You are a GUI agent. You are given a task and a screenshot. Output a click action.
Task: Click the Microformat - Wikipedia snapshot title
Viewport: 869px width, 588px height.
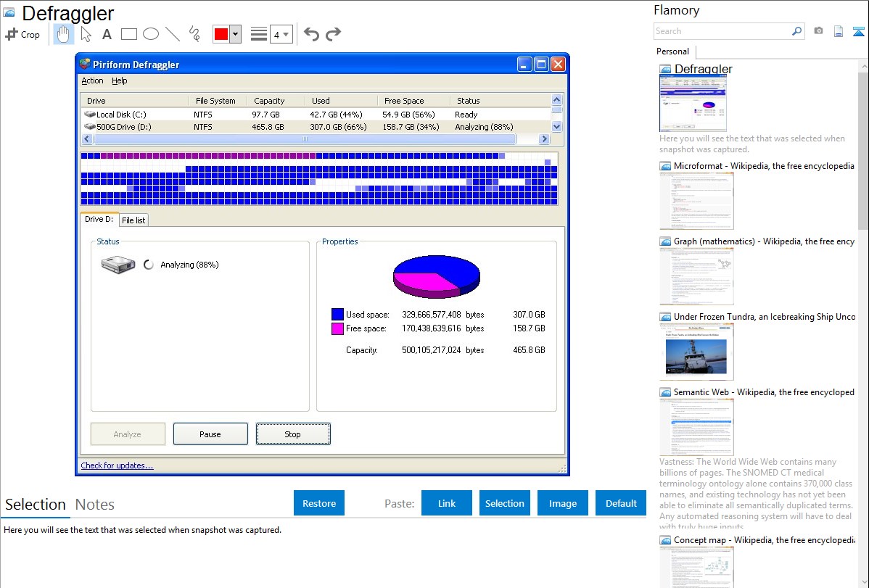pos(764,166)
